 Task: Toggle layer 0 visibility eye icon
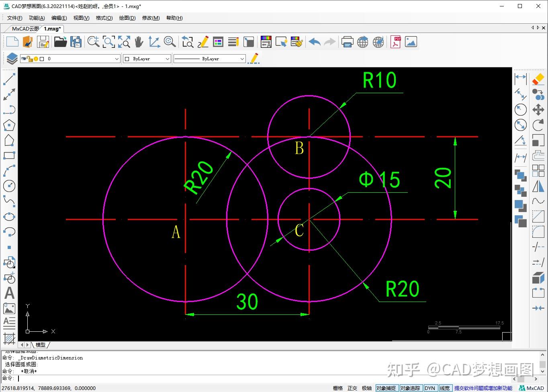[24, 59]
